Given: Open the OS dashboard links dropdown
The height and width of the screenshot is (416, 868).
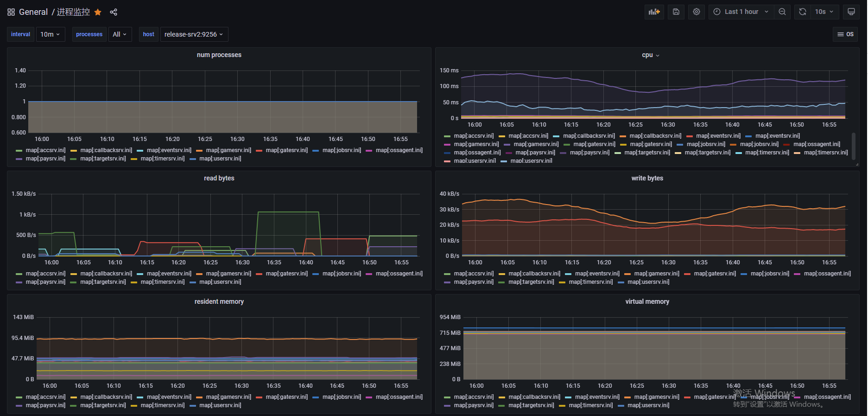Looking at the screenshot, I should pos(845,34).
